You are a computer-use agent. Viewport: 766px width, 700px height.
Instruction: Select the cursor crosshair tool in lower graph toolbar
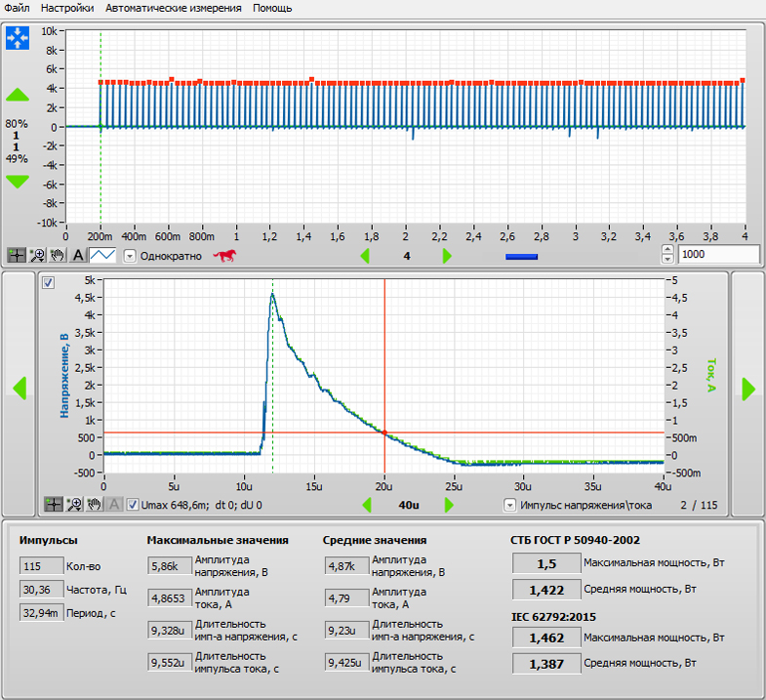53,505
